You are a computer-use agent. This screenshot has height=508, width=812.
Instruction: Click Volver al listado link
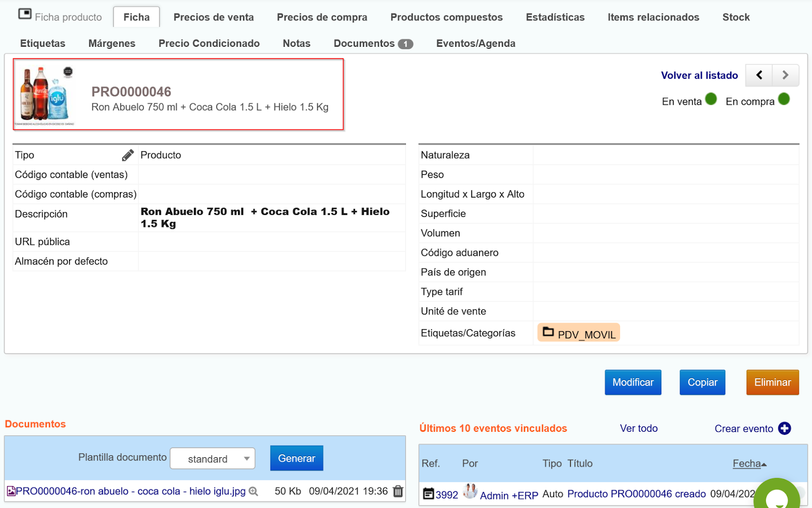[x=699, y=75]
